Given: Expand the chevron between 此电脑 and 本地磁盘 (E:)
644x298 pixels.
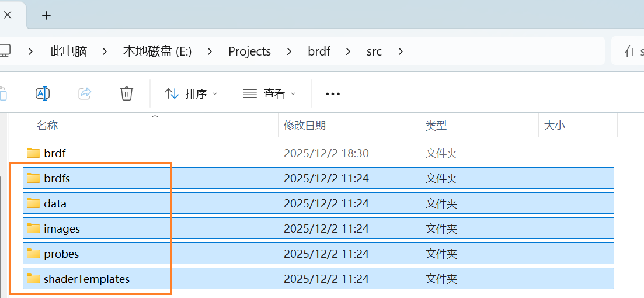Looking at the screenshot, I should [x=105, y=51].
